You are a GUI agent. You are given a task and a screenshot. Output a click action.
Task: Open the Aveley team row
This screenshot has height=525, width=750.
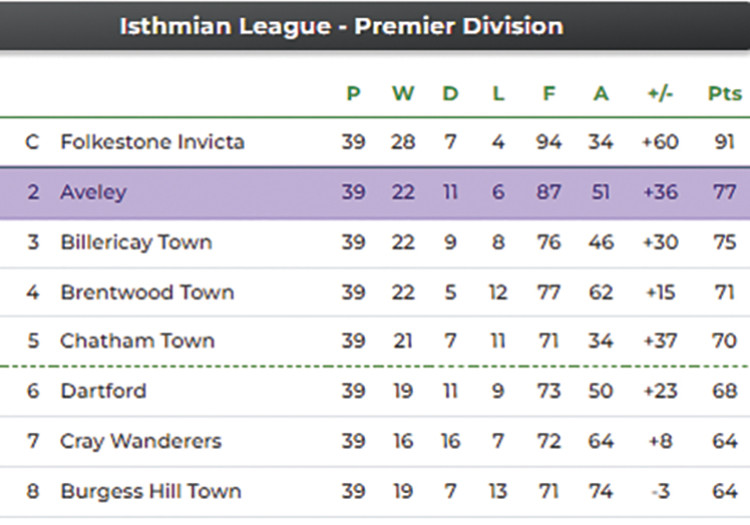tap(93, 192)
